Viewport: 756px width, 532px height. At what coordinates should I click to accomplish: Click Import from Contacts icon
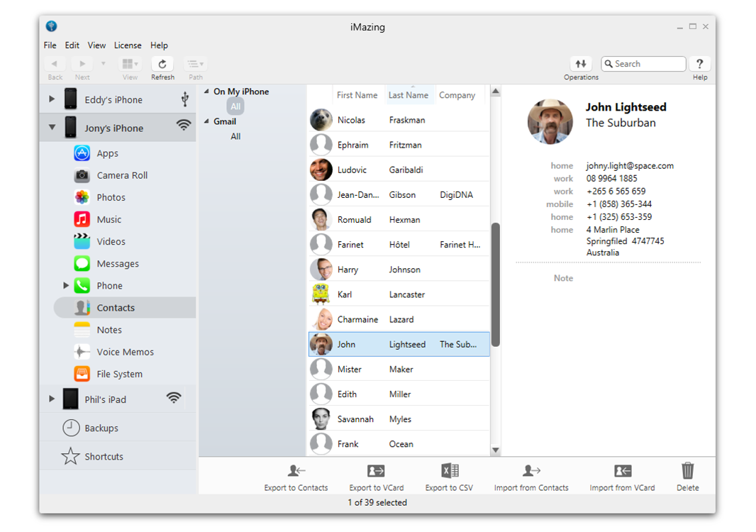[x=531, y=470]
